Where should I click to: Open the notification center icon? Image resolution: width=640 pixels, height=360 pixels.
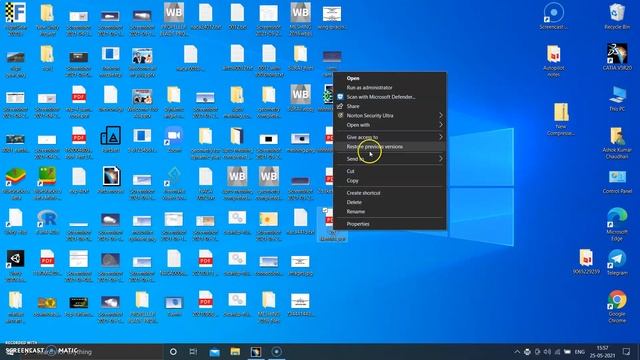click(626, 351)
